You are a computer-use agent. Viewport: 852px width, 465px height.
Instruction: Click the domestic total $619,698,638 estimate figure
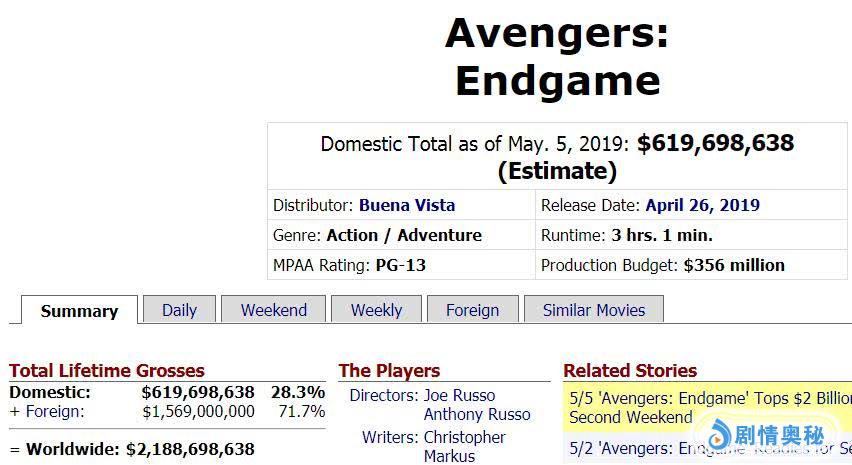[715, 143]
